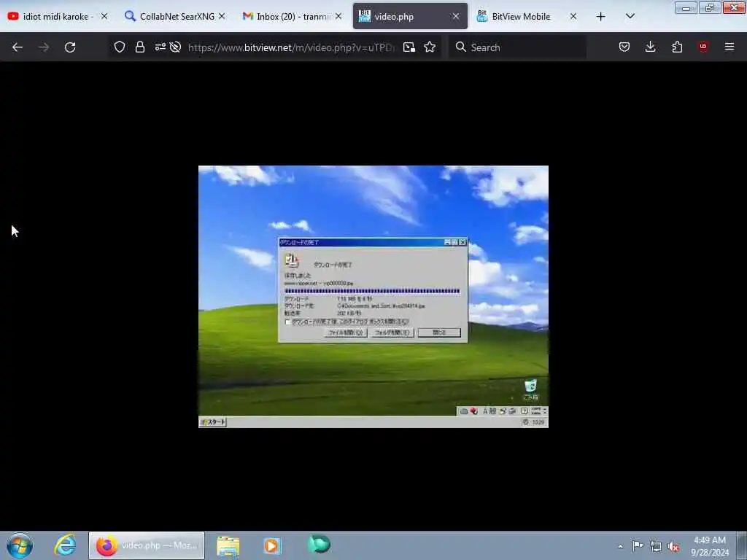Open a new browser tab
The width and height of the screenshot is (747, 560).
click(x=601, y=17)
